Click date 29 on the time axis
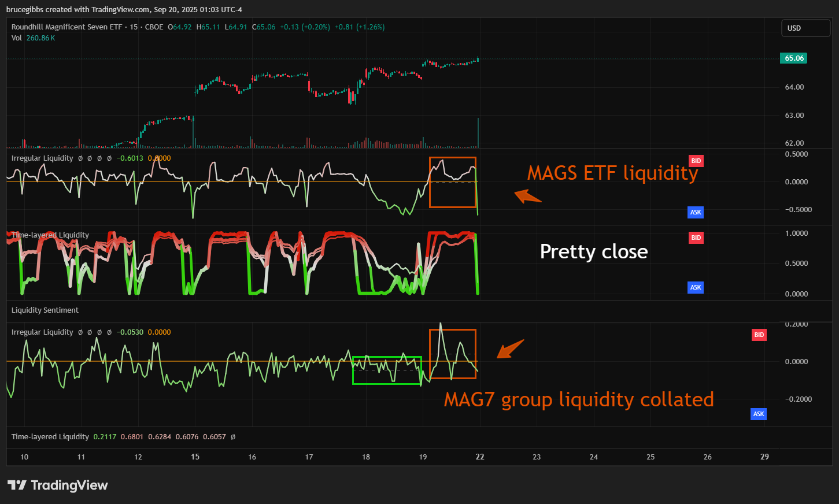839x504 pixels. click(764, 457)
